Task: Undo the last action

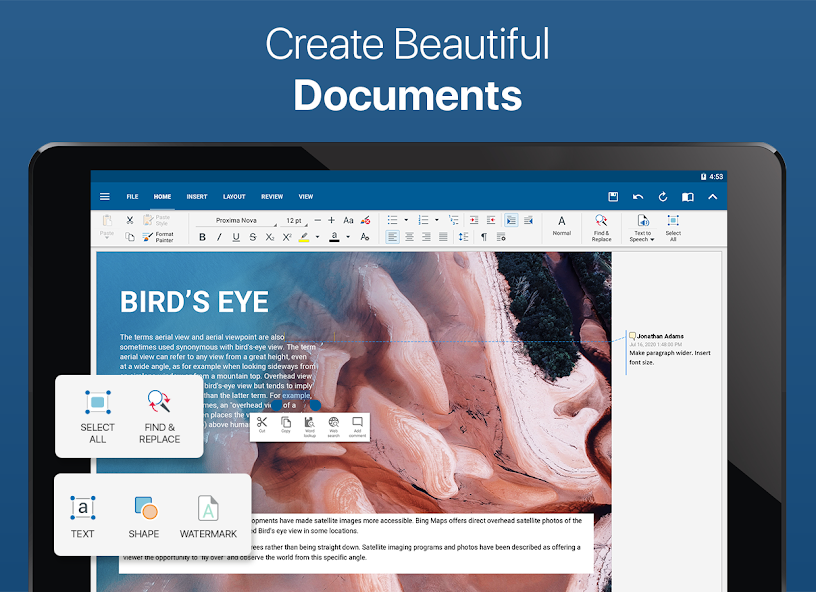Action: (637, 196)
